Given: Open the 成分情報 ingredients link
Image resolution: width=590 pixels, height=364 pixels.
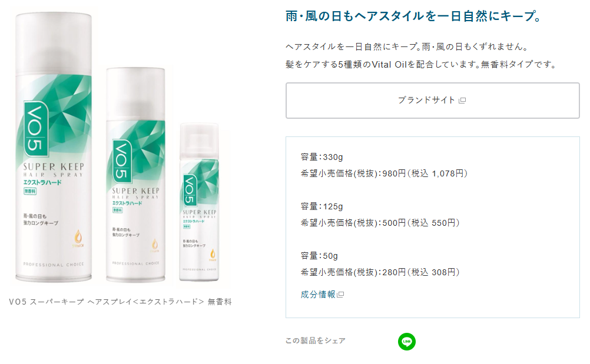Looking at the screenshot, I should point(318,295).
